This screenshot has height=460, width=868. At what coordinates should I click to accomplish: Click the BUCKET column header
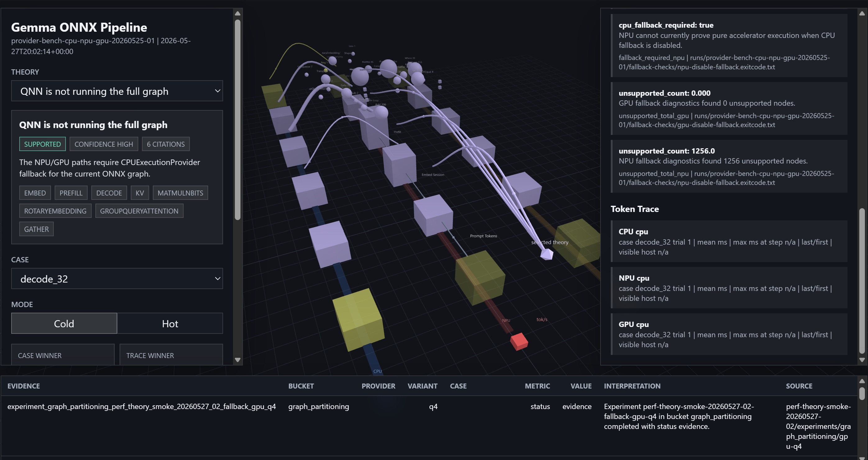click(x=301, y=386)
